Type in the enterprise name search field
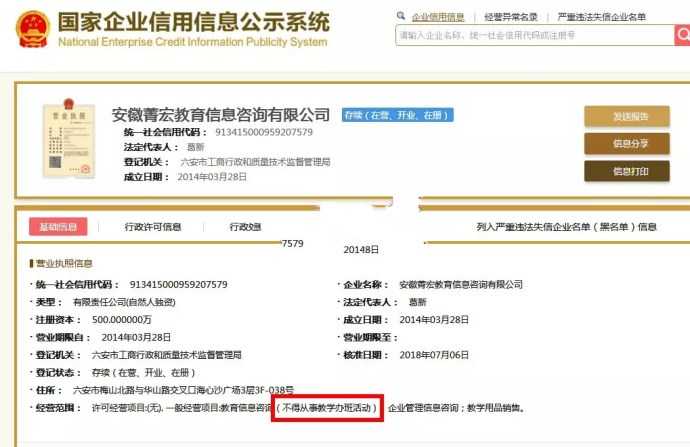This screenshot has height=447, width=690. [532, 35]
